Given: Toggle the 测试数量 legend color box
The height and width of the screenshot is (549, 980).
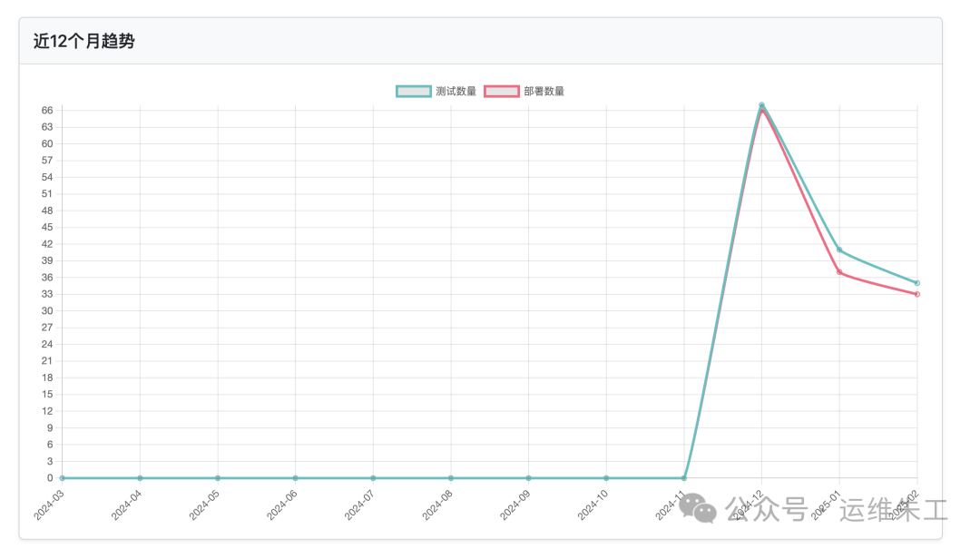Looking at the screenshot, I should (x=414, y=91).
